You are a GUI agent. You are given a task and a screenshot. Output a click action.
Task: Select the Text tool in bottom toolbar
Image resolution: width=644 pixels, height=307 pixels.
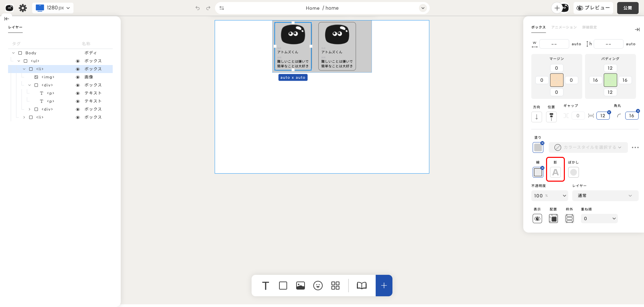click(265, 286)
